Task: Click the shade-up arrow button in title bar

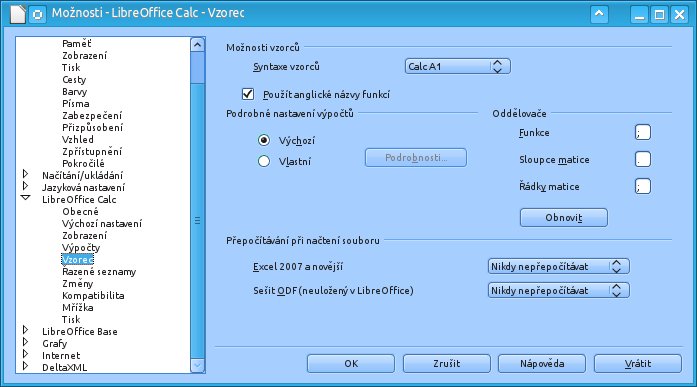Action: pos(599,14)
